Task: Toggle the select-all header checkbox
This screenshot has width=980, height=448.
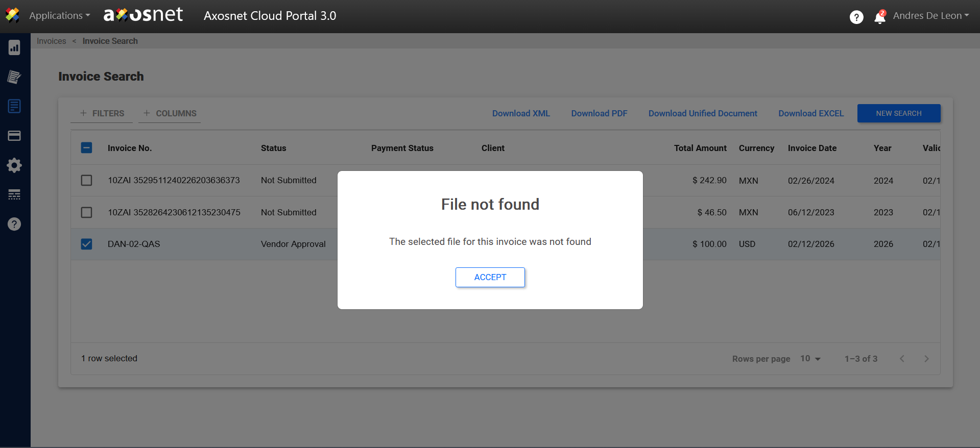Action: [x=87, y=148]
